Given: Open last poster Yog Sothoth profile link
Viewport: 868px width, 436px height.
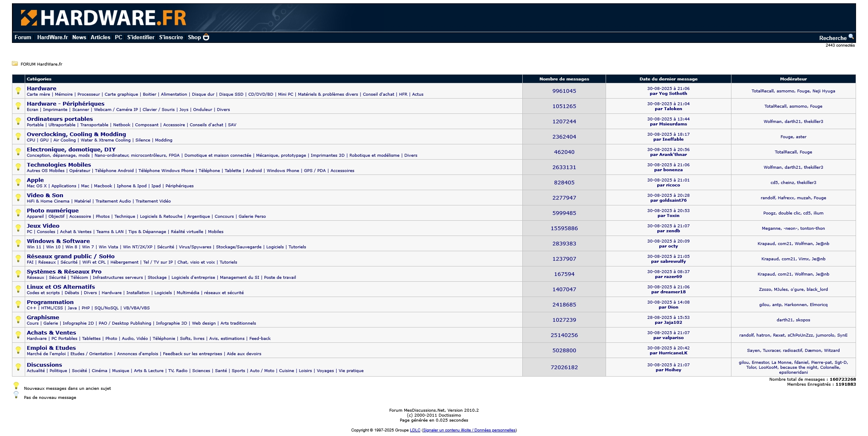Looking at the screenshot, I should coord(672,94).
